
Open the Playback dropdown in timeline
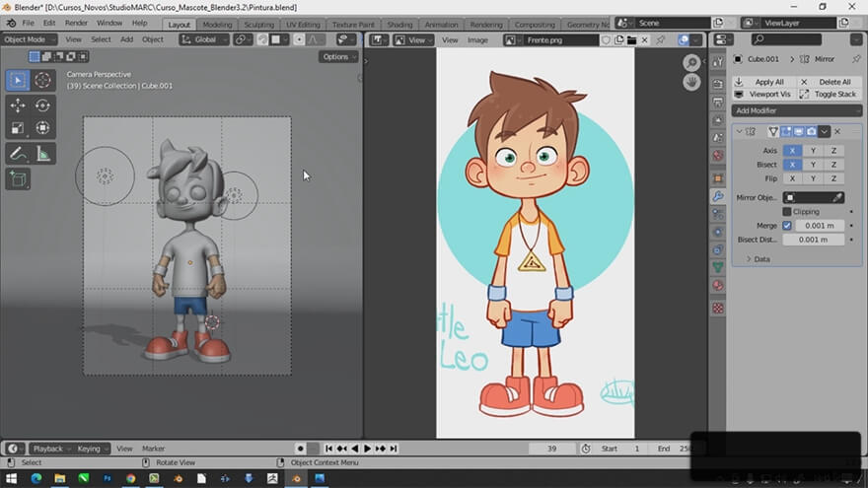tap(51, 449)
